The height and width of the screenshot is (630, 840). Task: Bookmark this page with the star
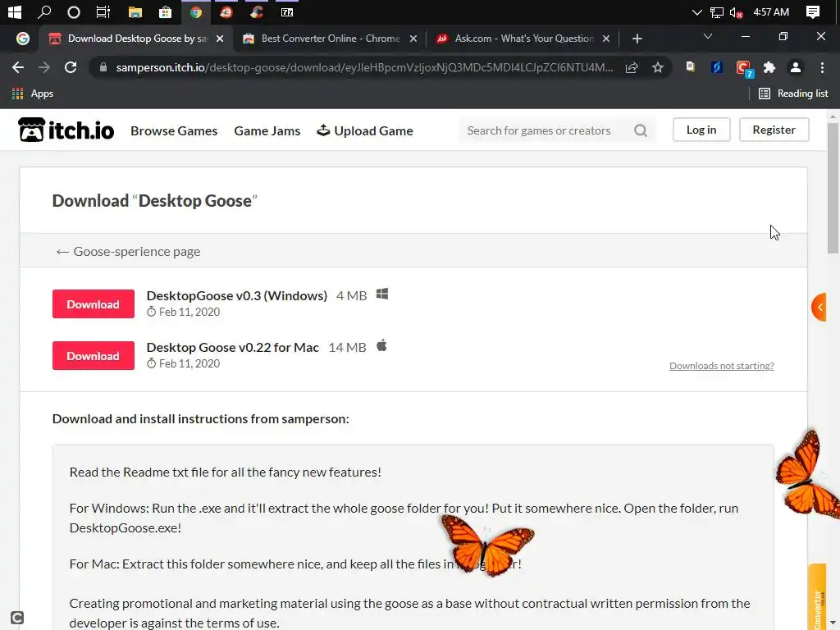(x=658, y=67)
